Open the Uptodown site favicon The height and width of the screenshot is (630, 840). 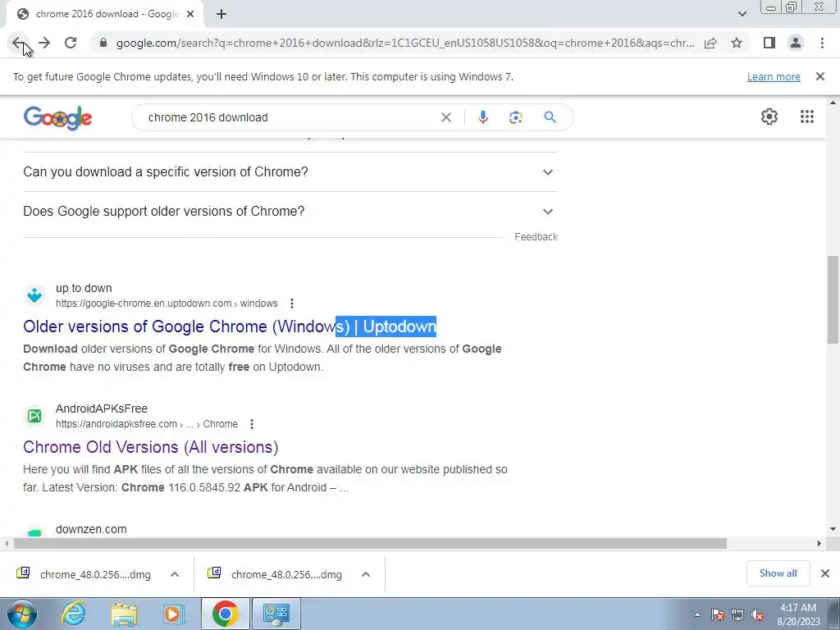pos(34,295)
